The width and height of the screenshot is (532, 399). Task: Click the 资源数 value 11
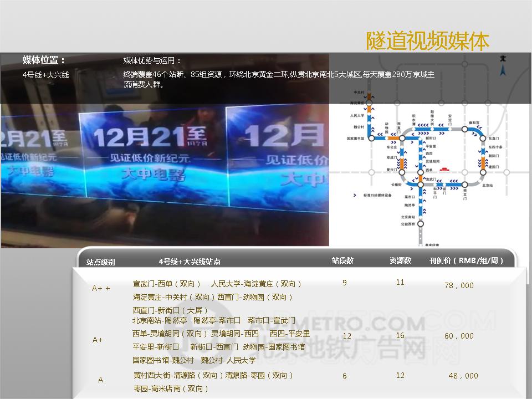point(400,282)
